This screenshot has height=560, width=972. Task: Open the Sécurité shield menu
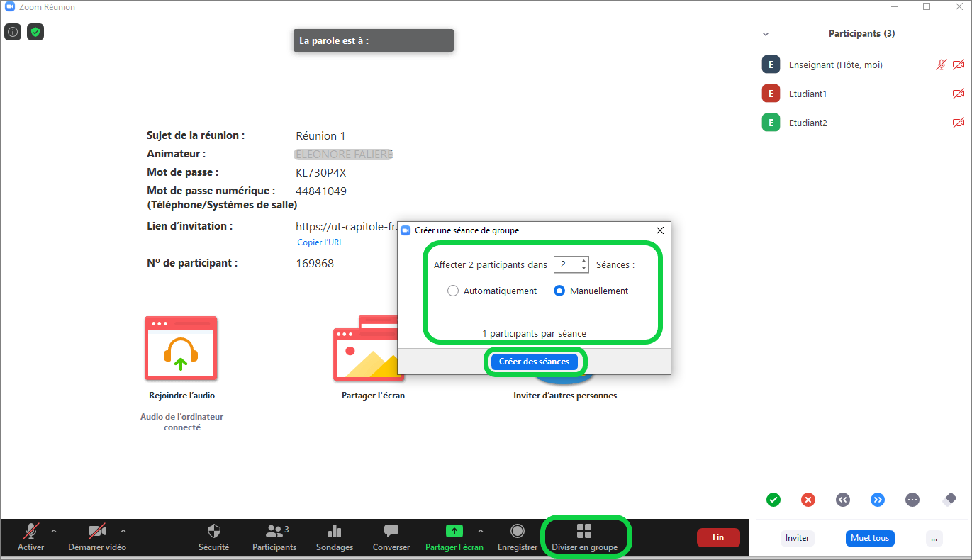pos(213,538)
